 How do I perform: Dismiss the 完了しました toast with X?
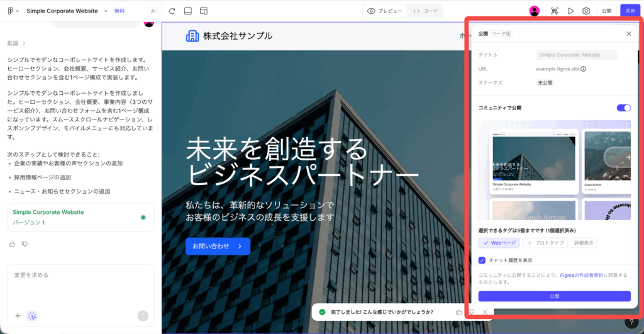click(x=485, y=312)
